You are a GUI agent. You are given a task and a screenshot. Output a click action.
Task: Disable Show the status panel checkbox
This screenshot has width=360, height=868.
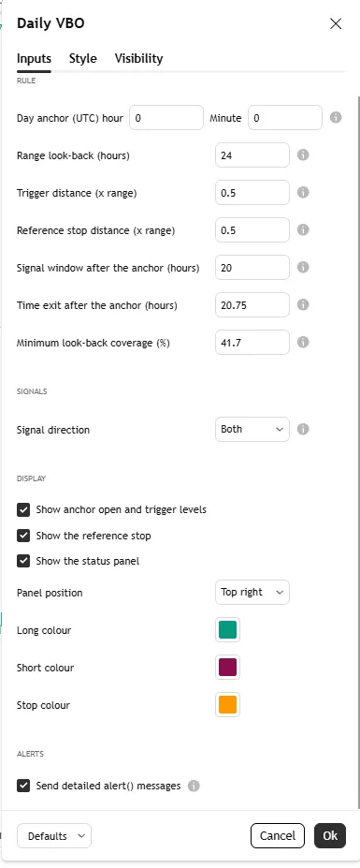pyautogui.click(x=23, y=561)
